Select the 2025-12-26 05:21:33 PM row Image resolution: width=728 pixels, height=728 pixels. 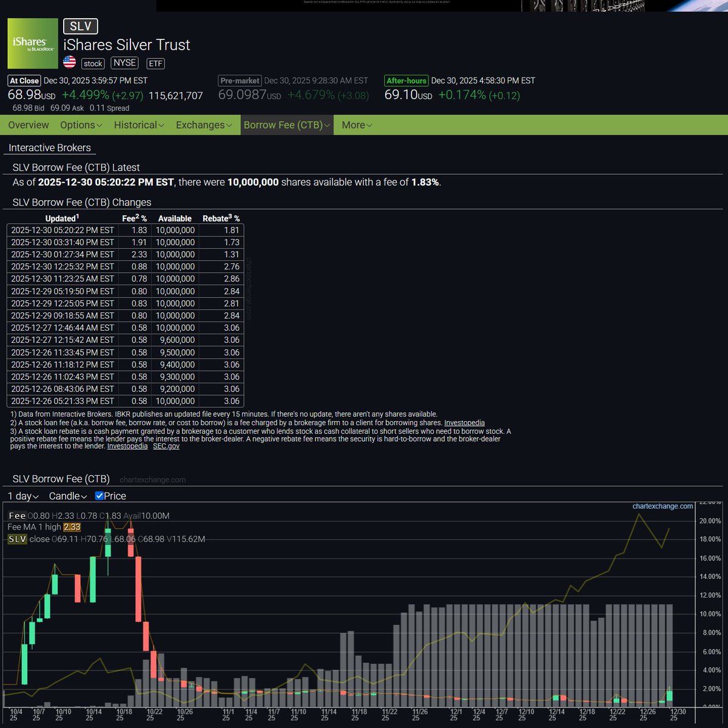tap(125, 401)
